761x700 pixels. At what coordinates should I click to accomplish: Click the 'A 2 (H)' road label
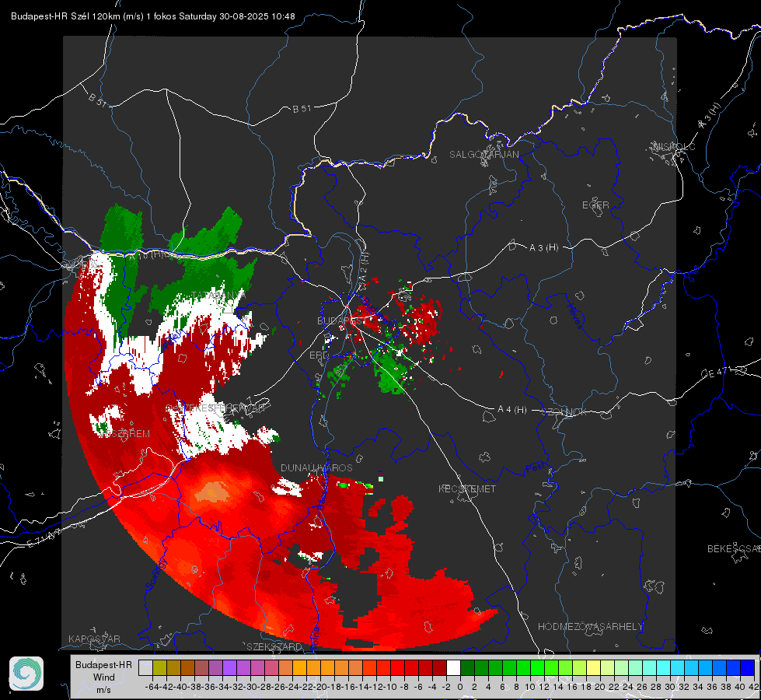[364, 266]
